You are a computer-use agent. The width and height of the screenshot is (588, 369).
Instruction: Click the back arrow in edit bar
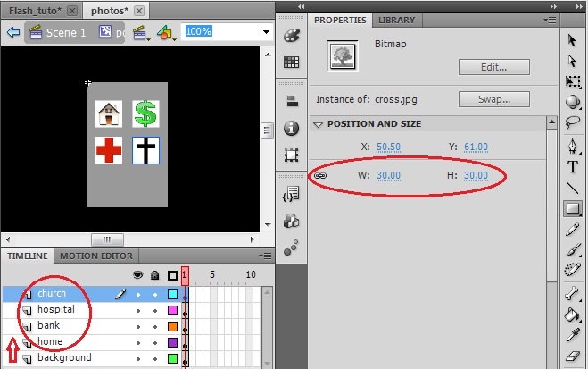point(13,32)
